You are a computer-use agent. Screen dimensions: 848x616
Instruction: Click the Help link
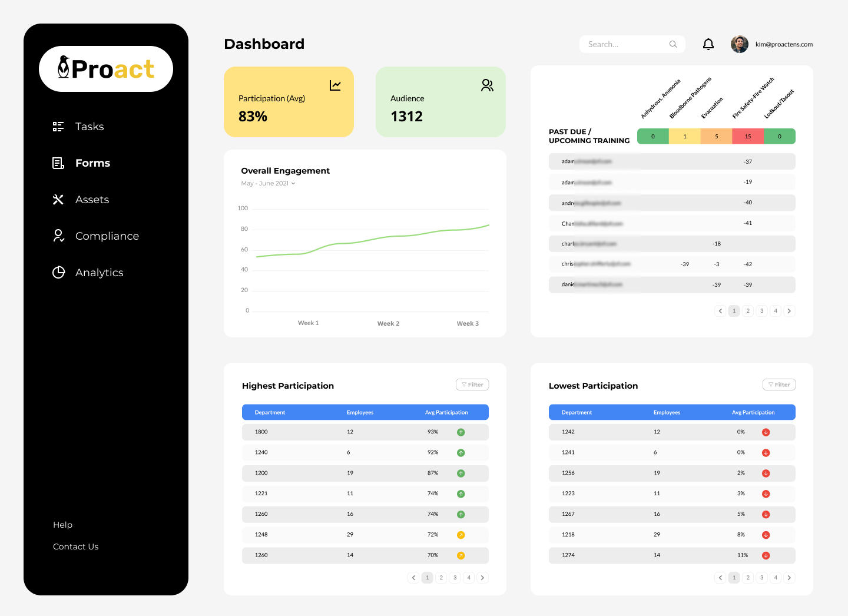click(x=62, y=524)
